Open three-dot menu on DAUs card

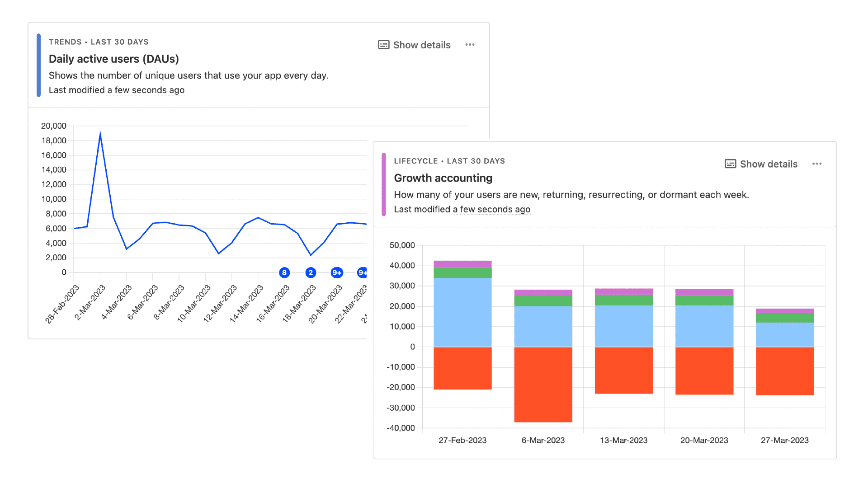[470, 45]
